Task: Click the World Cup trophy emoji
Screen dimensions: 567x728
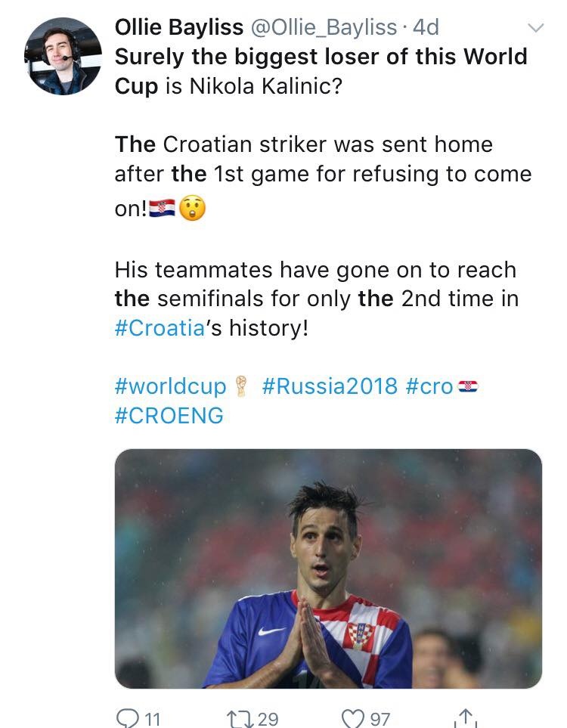Action: [240, 386]
